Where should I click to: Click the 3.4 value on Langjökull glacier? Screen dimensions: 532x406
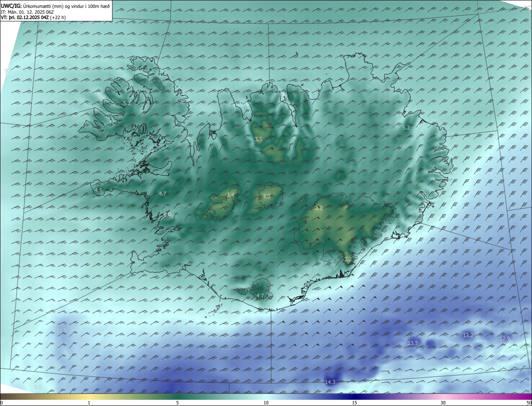coord(231,195)
